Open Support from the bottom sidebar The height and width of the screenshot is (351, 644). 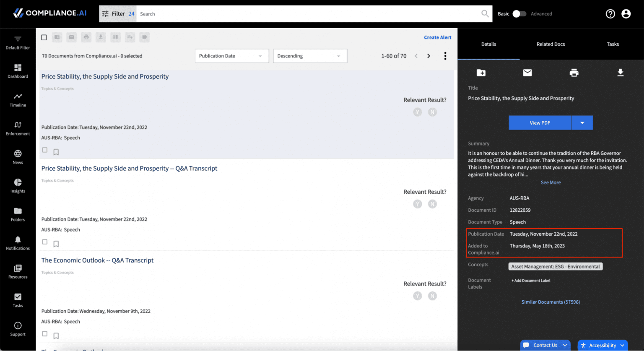coord(18,328)
